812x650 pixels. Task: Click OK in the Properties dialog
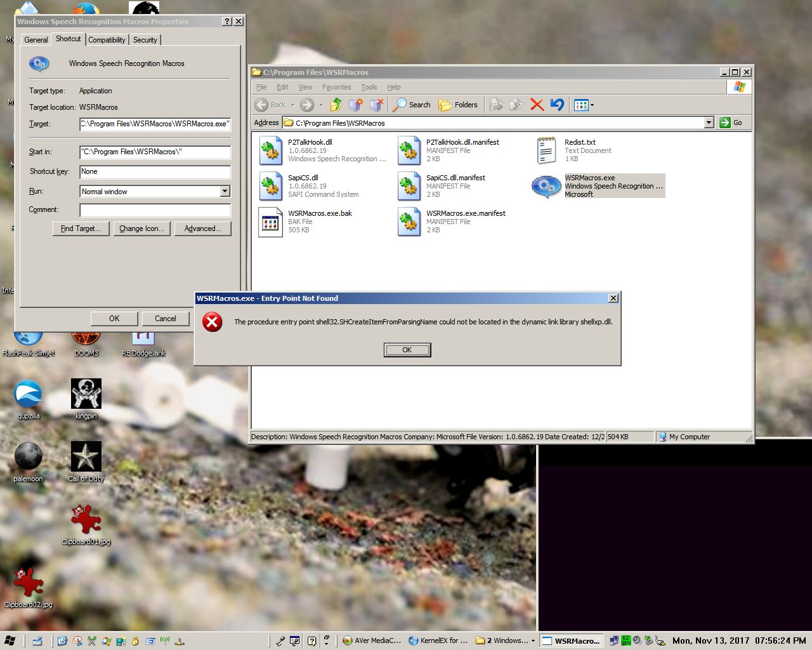pyautogui.click(x=114, y=319)
